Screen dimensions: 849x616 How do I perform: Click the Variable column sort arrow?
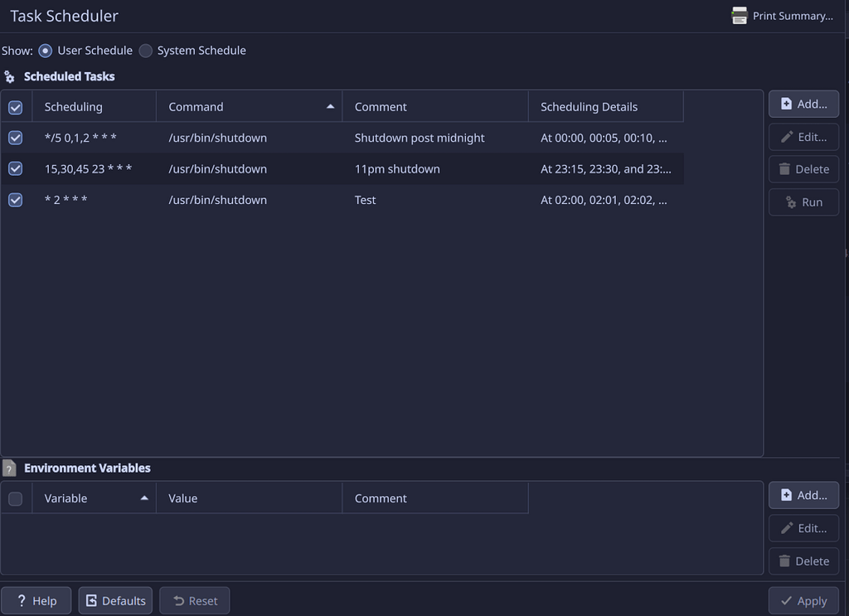tap(143, 497)
